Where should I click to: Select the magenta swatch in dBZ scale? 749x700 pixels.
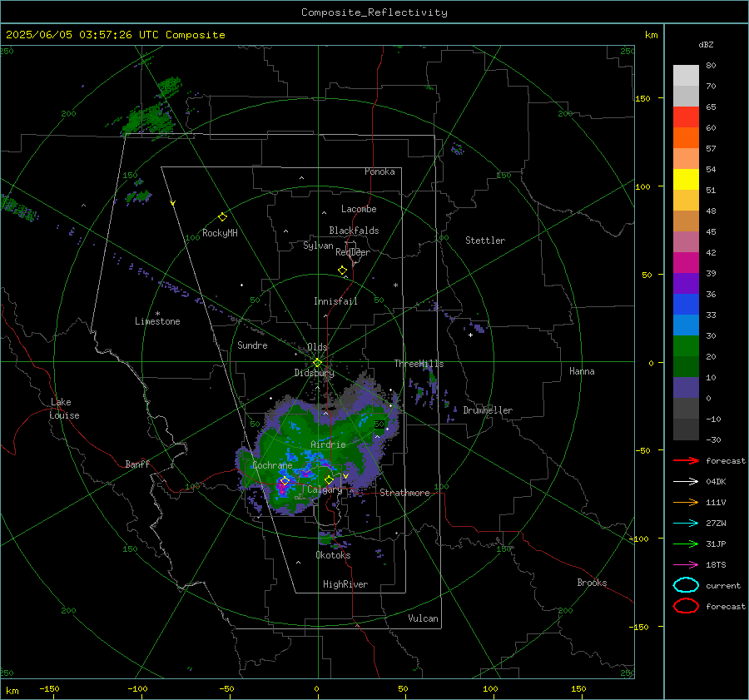point(686,263)
